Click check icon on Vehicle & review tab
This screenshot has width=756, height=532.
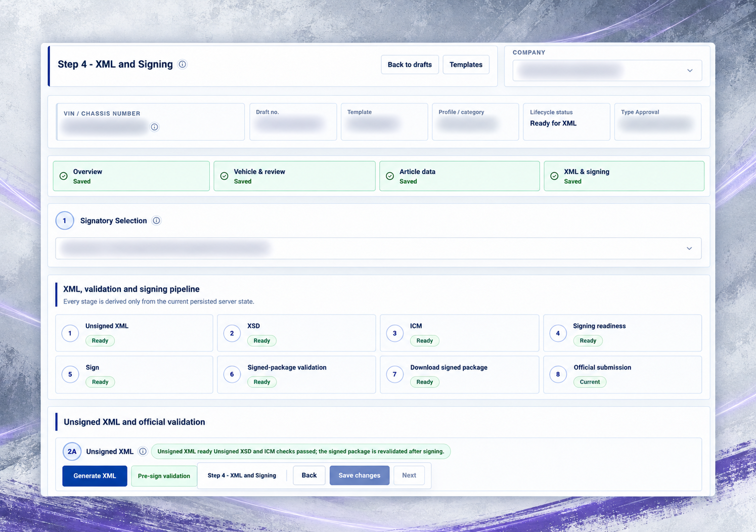225,176
